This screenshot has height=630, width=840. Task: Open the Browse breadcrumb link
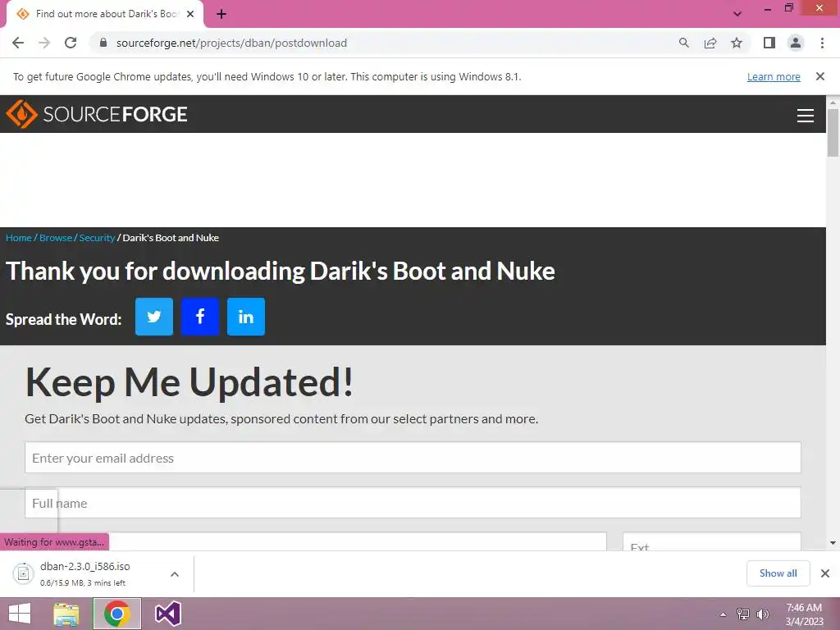(56, 238)
